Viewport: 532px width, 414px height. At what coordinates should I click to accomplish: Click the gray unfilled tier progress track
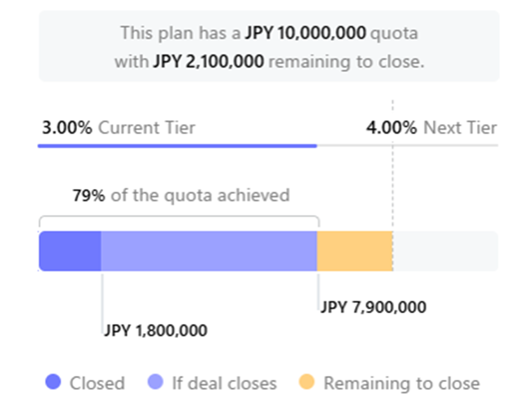[408, 146]
